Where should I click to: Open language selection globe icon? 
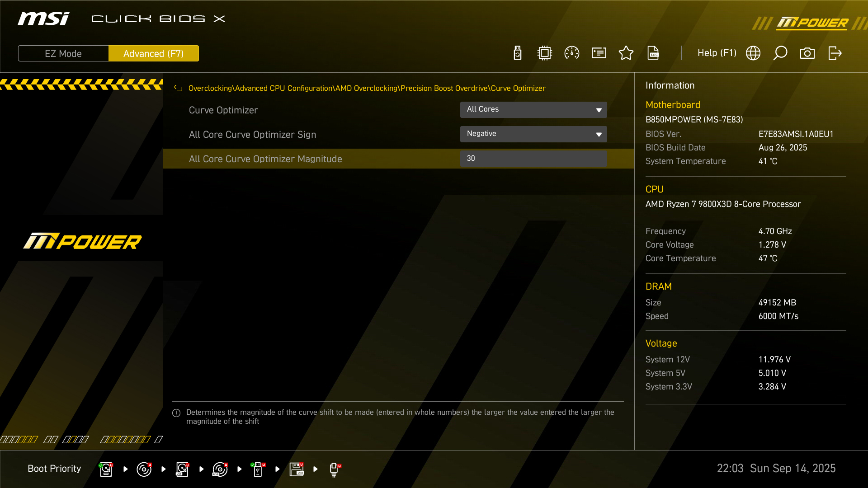pos(753,53)
